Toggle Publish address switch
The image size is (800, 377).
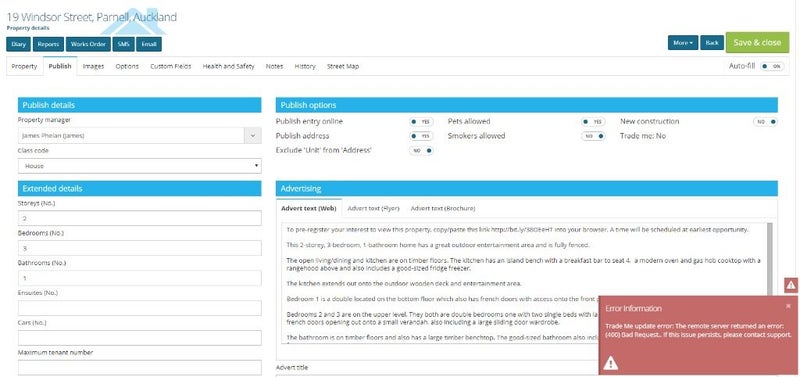(x=421, y=136)
